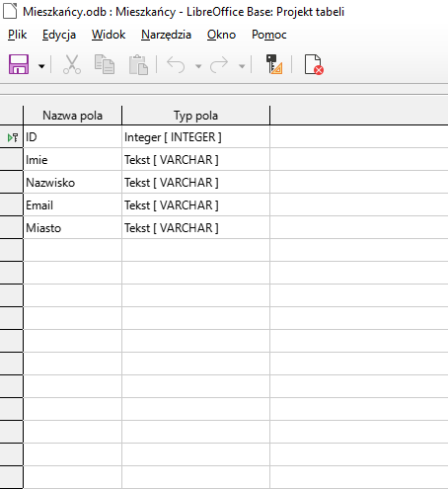Click the Redo arrow icon
Screen dimensions: 448x489
pyautogui.click(x=219, y=64)
